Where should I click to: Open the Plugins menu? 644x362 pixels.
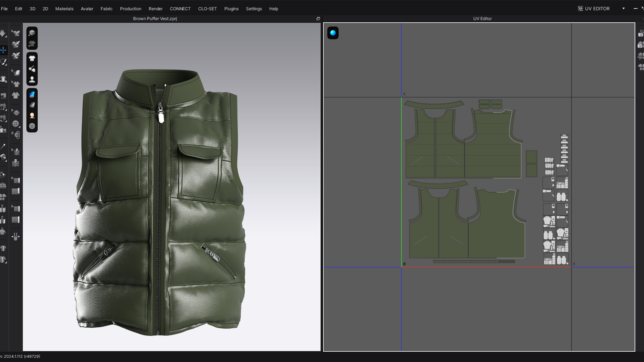[231, 9]
